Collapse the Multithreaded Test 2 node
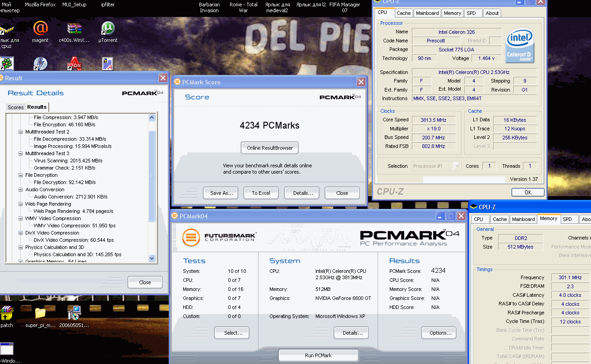Screen dimensions: 591x364 coord(21,132)
